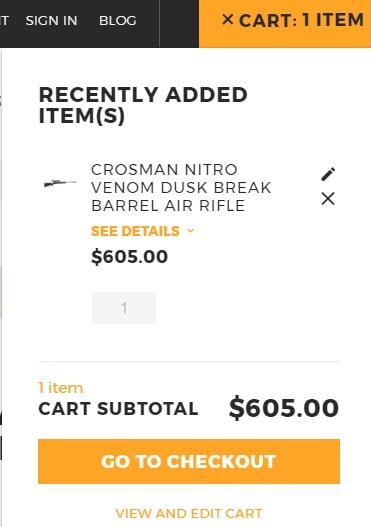Click the Cart Subtotal label text
Viewport: 371px width, 527px height.
point(118,409)
